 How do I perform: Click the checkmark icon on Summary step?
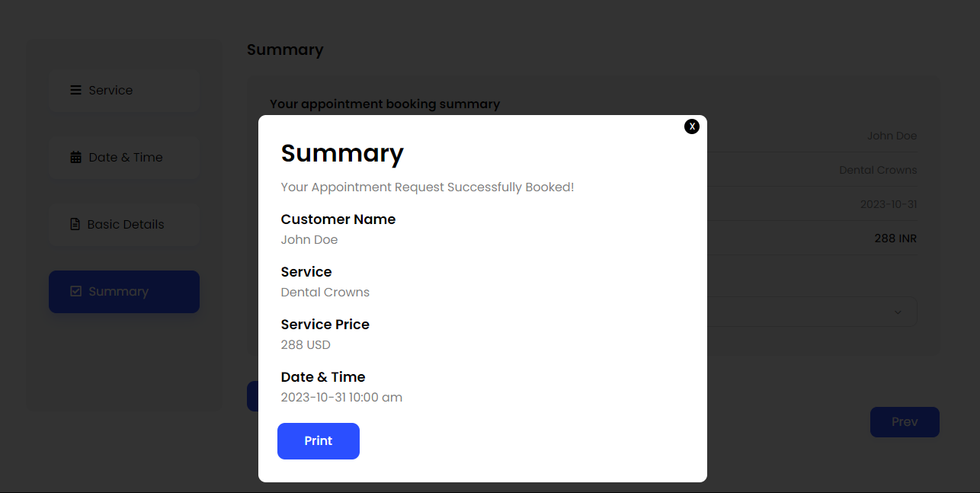[75, 291]
